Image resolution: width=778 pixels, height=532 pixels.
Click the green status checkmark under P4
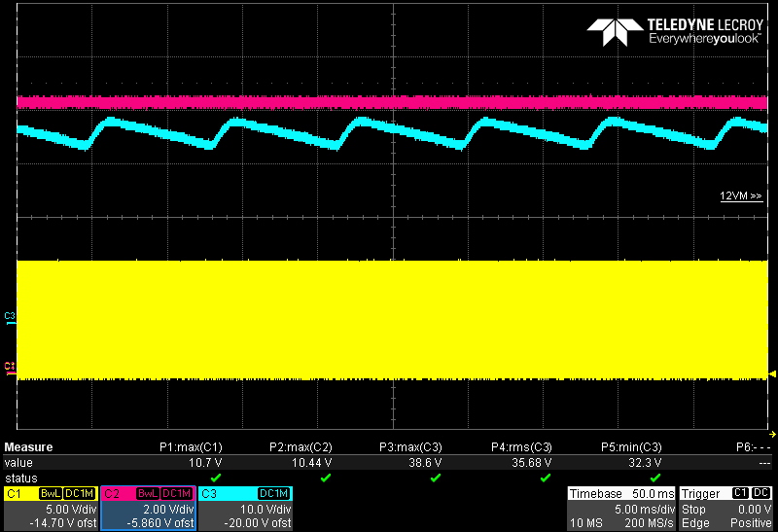(x=546, y=478)
